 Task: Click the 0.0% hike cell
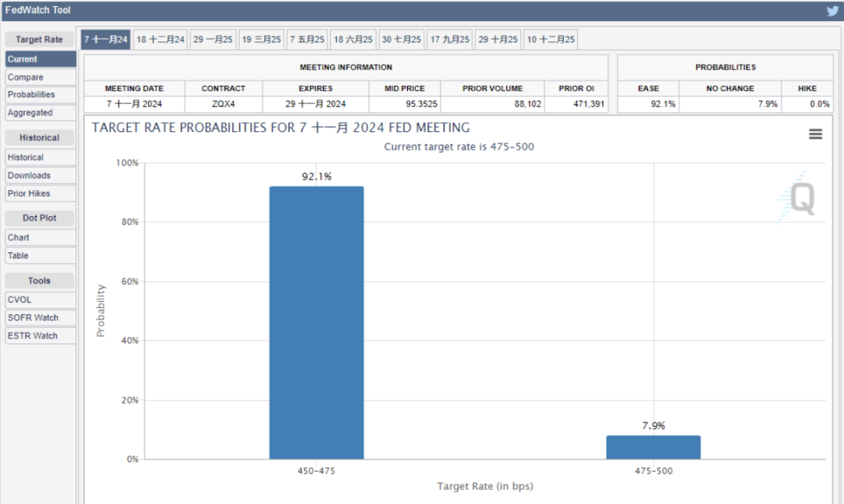coord(807,104)
